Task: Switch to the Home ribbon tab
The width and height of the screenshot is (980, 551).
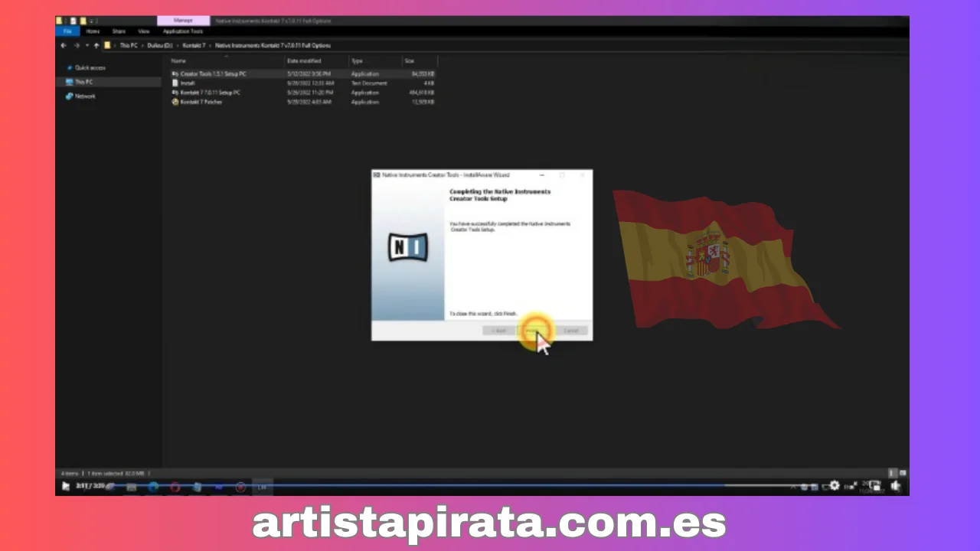Action: tap(93, 31)
